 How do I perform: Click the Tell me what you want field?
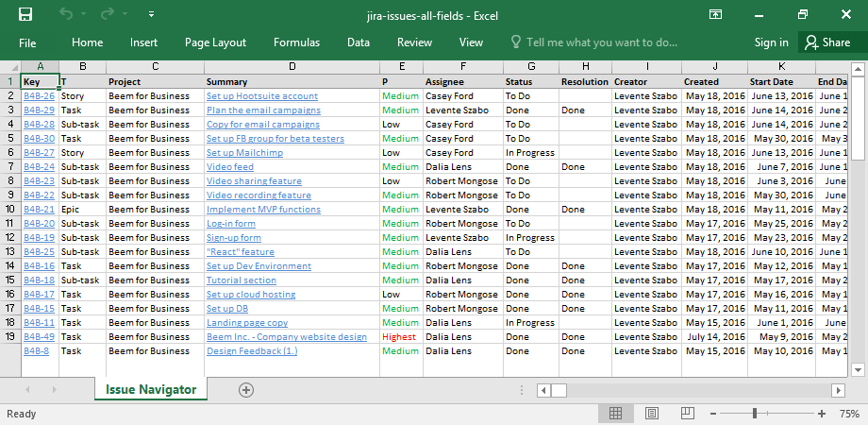(x=593, y=42)
